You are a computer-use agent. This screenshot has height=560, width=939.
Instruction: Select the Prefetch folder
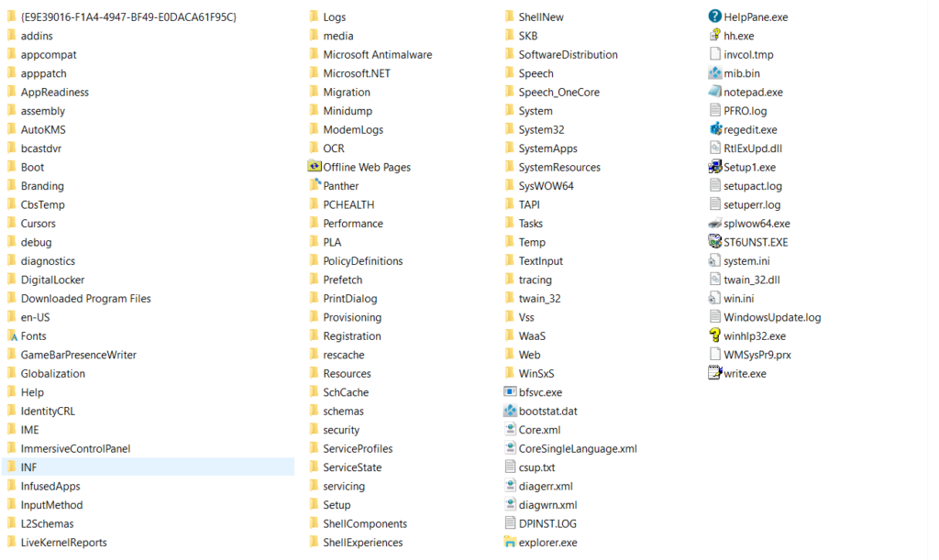point(336,280)
